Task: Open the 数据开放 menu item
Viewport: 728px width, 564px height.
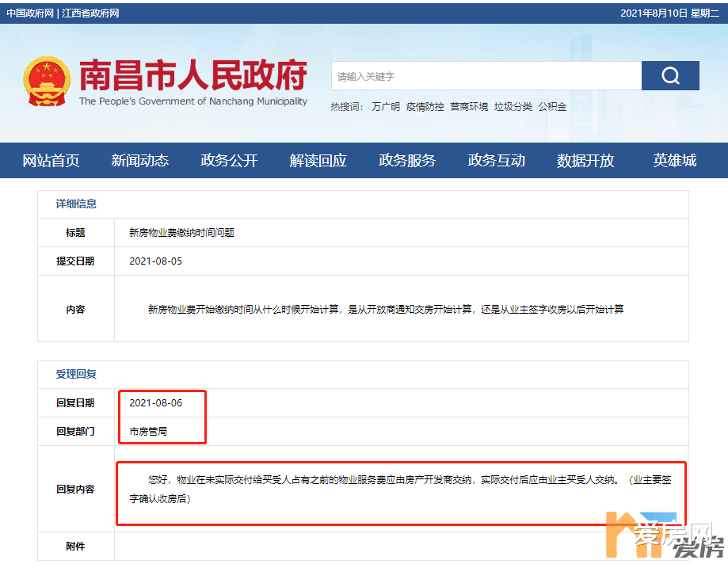Action: 585,161
